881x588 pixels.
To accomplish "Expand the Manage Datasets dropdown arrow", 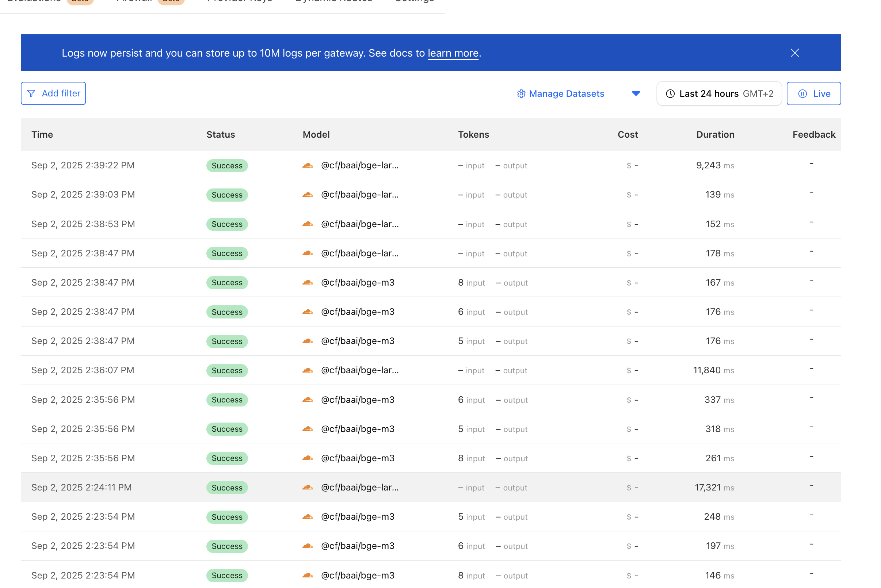I will pyautogui.click(x=636, y=94).
